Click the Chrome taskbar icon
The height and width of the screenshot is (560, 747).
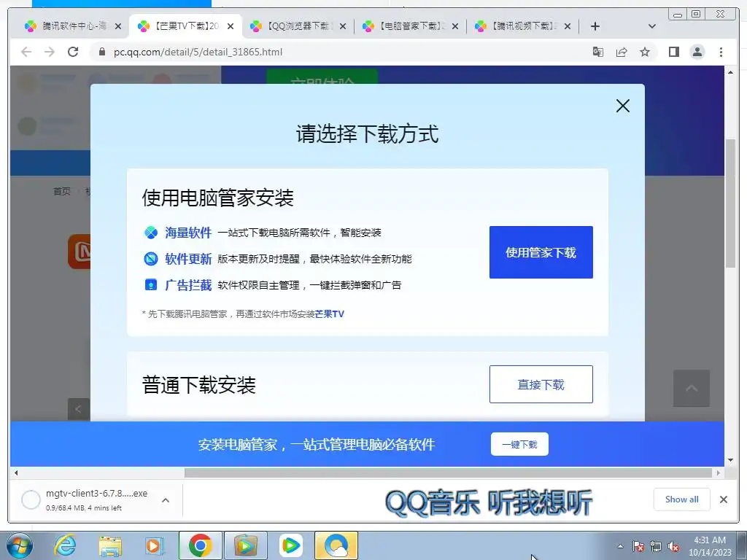200,545
